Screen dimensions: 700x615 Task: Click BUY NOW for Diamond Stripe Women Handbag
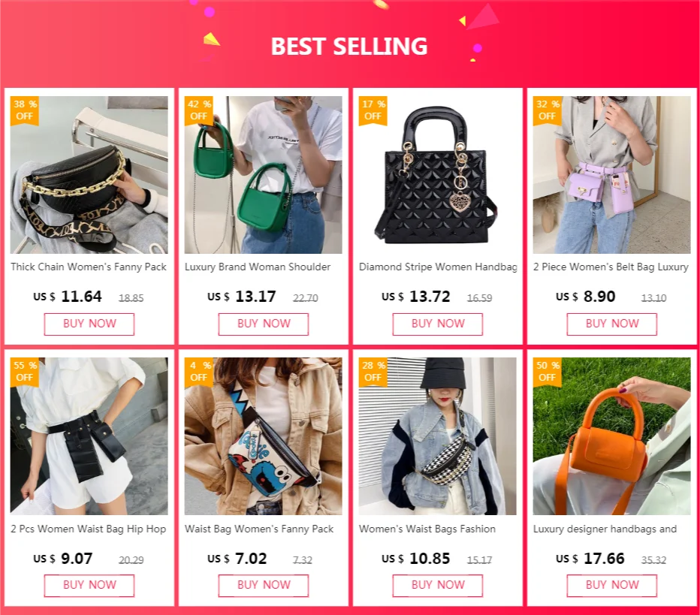coord(437,324)
